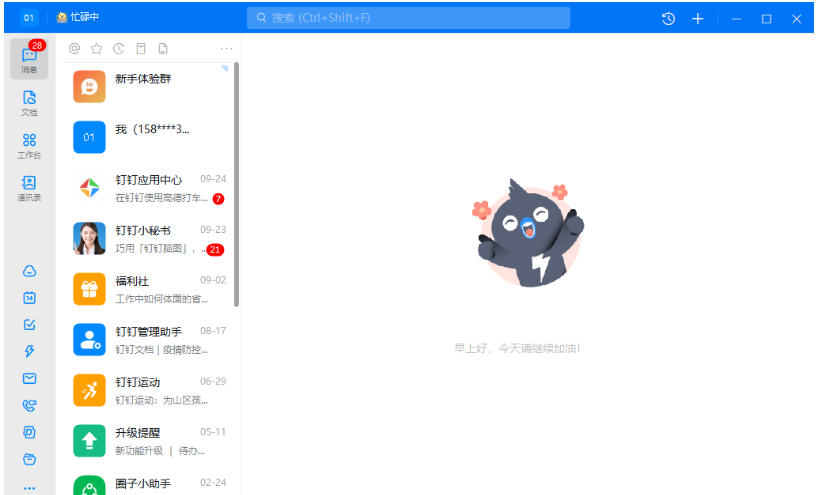Click the bookmarked page filter icon
This screenshot has width=816, height=495.
141,48
